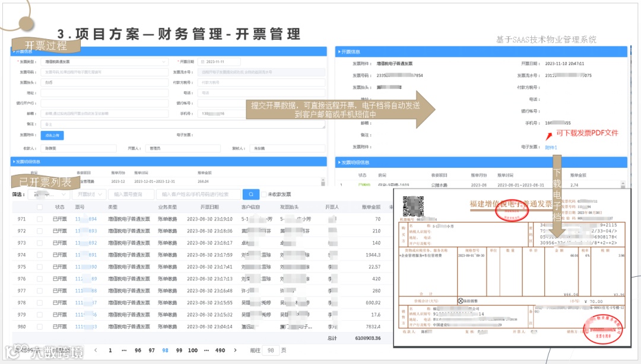Focus the 地址 input field
The width and height of the screenshot is (641, 364).
pos(104,93)
